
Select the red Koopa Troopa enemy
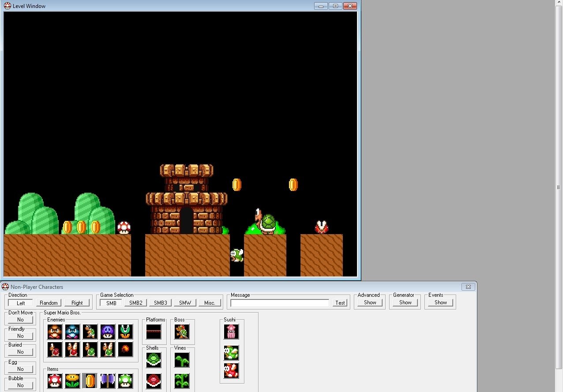[55, 349]
